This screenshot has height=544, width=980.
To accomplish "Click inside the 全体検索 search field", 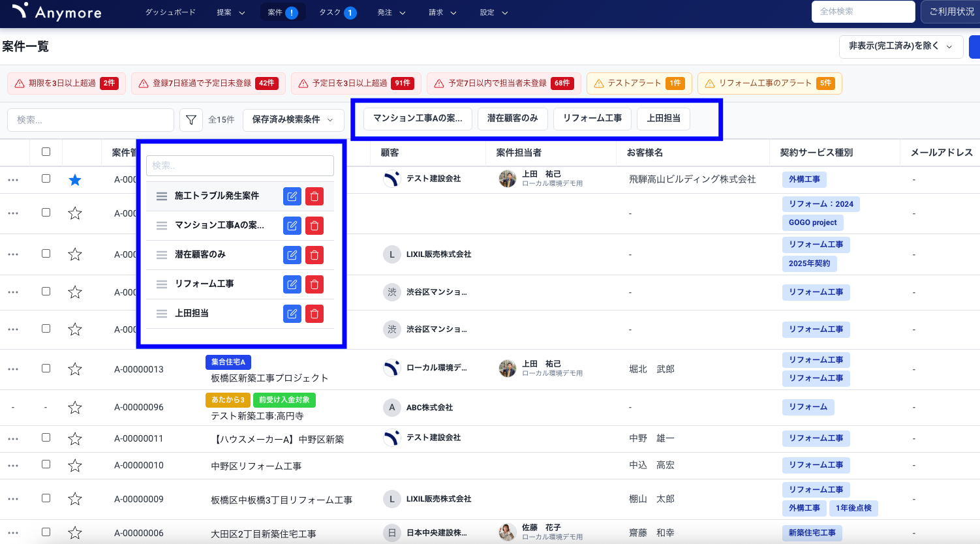I will pos(863,12).
